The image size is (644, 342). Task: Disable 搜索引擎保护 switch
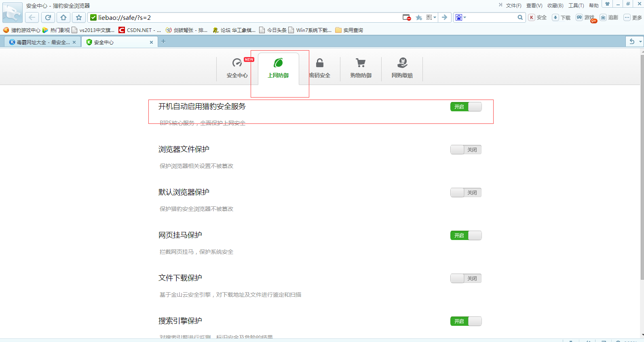pyautogui.click(x=466, y=321)
